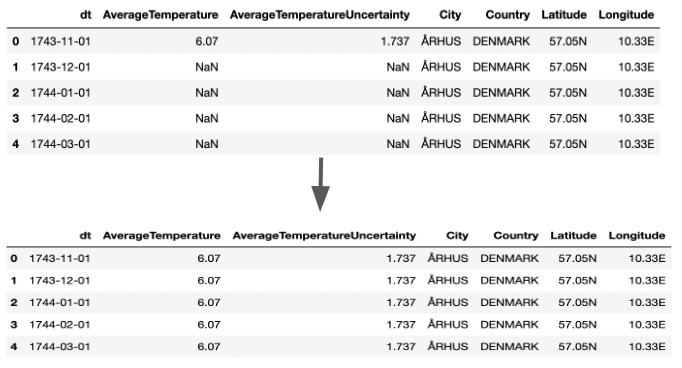Select 10.33E in last row of bottom table
Viewport: 682px width, 368px height.
pyautogui.click(x=647, y=347)
